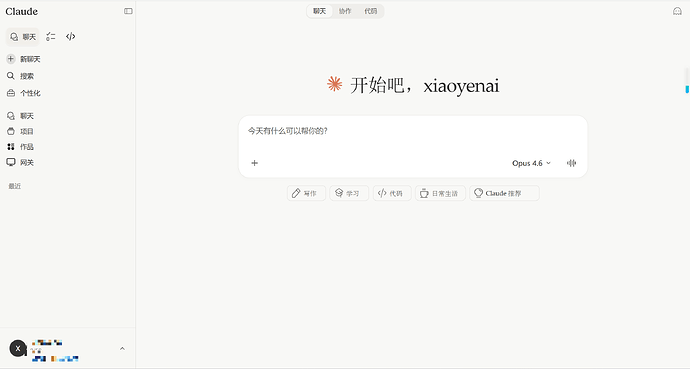The height and width of the screenshot is (369, 690).
Task: Start a 新聊天 from the sidebar
Action: (24, 59)
